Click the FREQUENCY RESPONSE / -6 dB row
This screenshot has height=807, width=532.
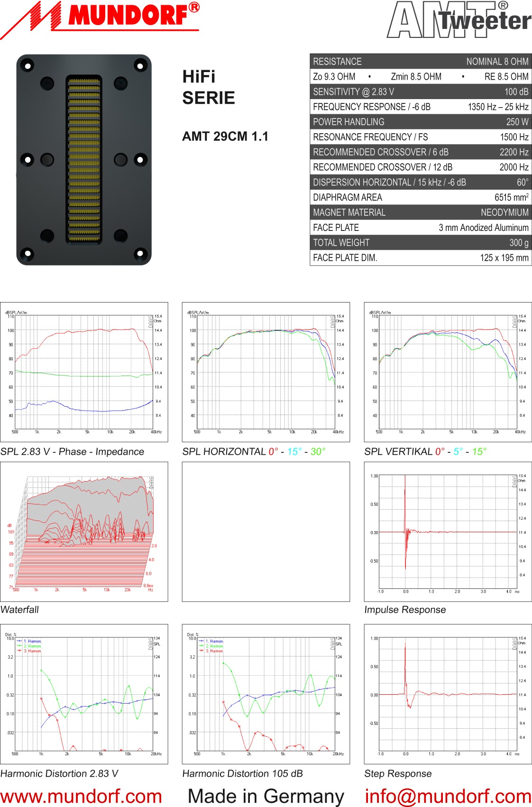coord(421,107)
